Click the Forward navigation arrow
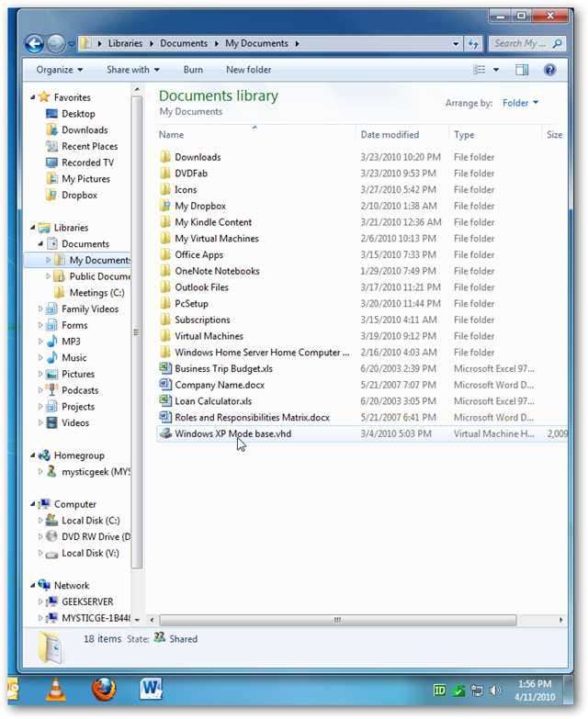The height and width of the screenshot is (719, 588). click(56, 44)
